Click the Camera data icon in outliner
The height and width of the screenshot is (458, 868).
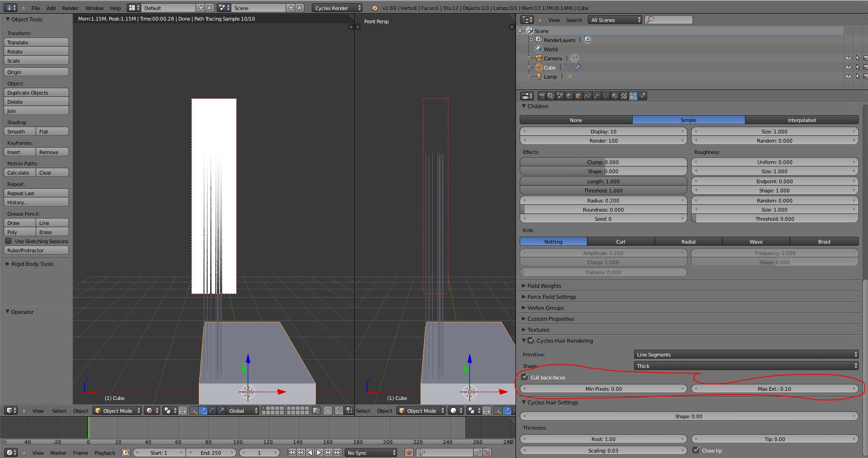coord(575,58)
